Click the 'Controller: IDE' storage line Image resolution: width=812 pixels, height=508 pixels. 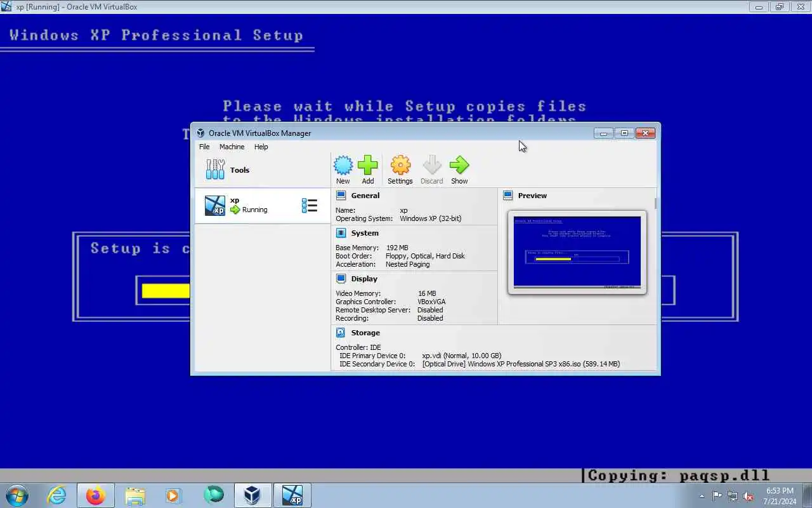point(358,347)
